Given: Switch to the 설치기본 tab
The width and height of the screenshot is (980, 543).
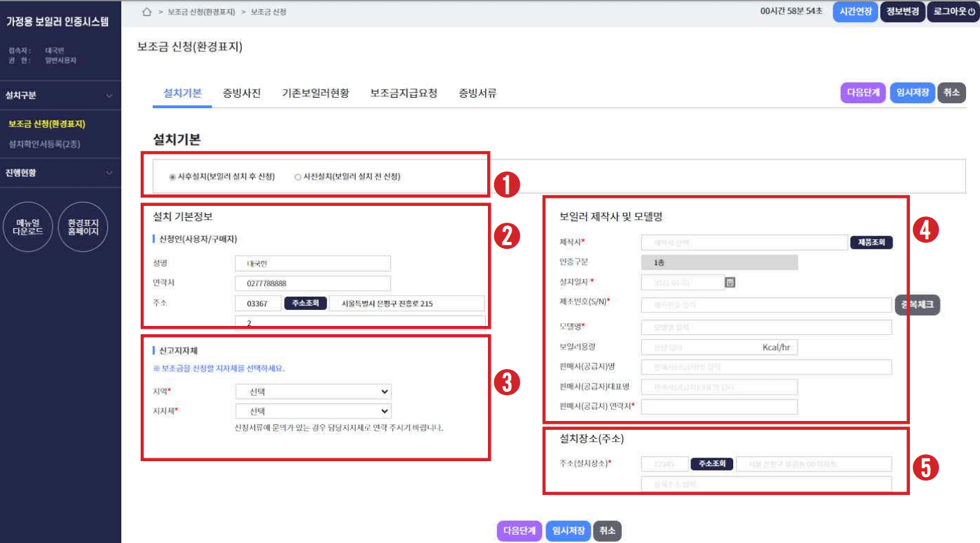Looking at the screenshot, I should 182,93.
